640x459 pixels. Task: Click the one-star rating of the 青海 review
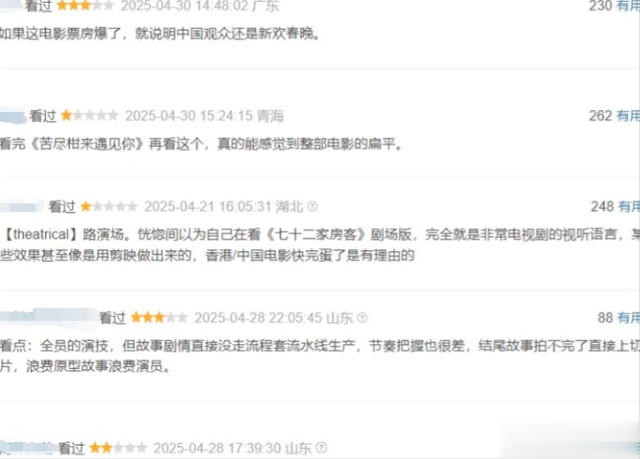pyautogui.click(x=90, y=116)
